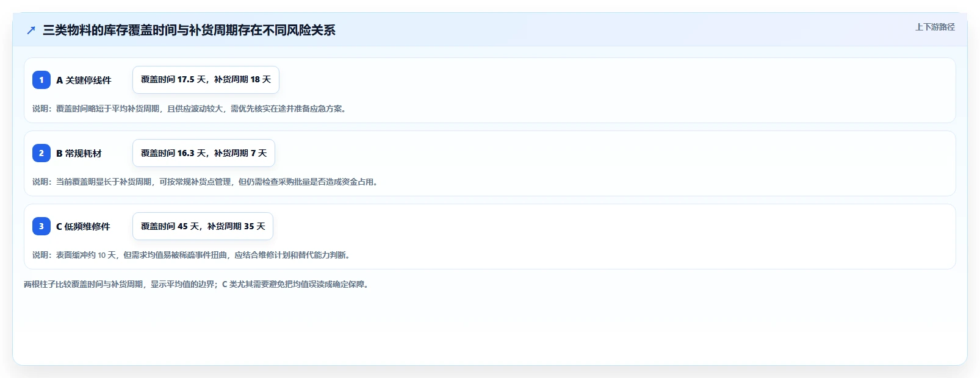The height and width of the screenshot is (378, 980).
Task: Click the chip 覆盖时间 45 天，补货周期 35 天
Action: tap(203, 226)
